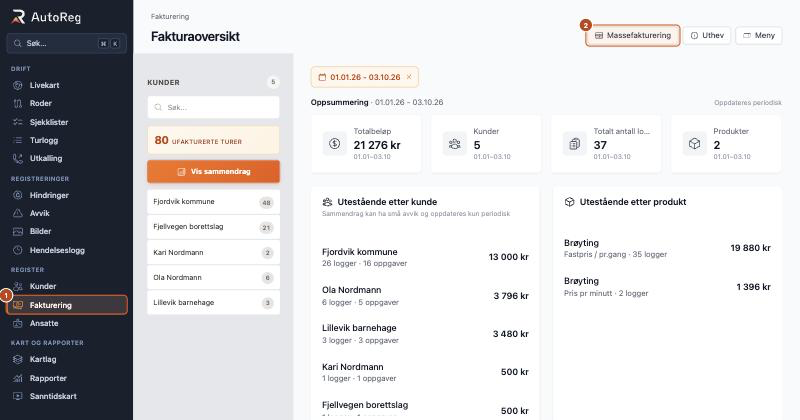Click the Ansatte employee icon
800x420 pixels.
pos(18,324)
